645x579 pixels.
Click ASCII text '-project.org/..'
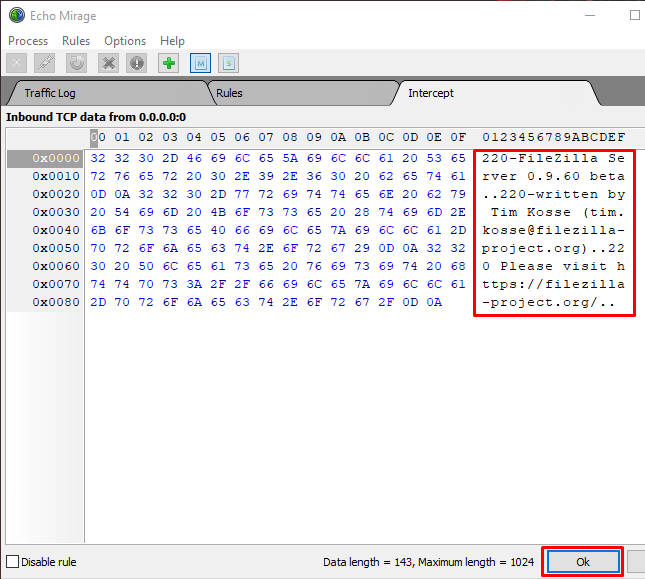[549, 302]
